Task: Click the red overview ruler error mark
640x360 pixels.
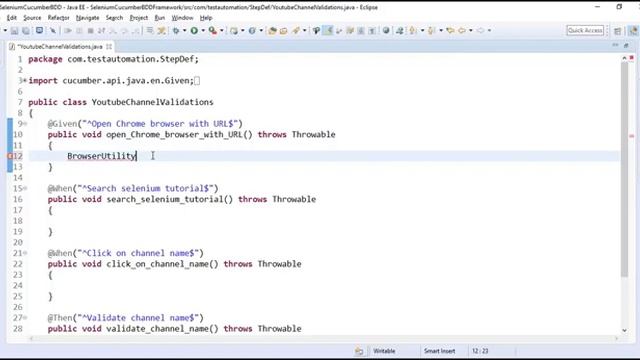Action: click(632, 136)
